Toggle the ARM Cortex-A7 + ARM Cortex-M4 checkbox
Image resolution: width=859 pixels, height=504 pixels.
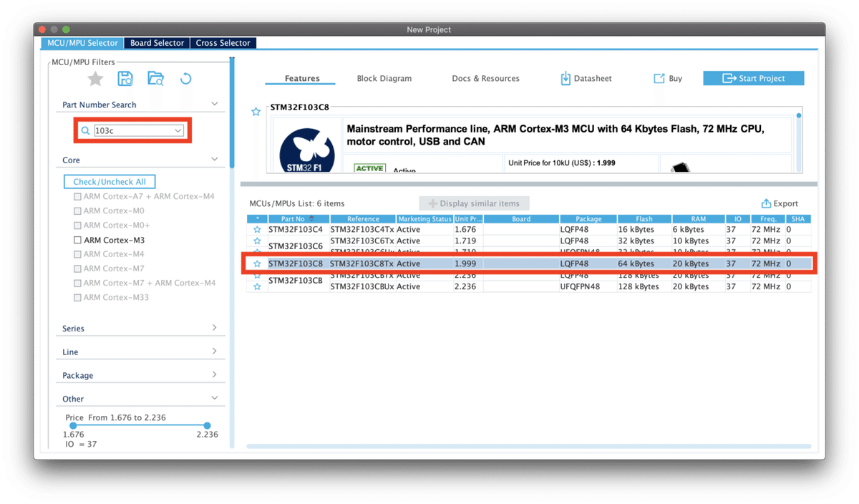pyautogui.click(x=77, y=196)
